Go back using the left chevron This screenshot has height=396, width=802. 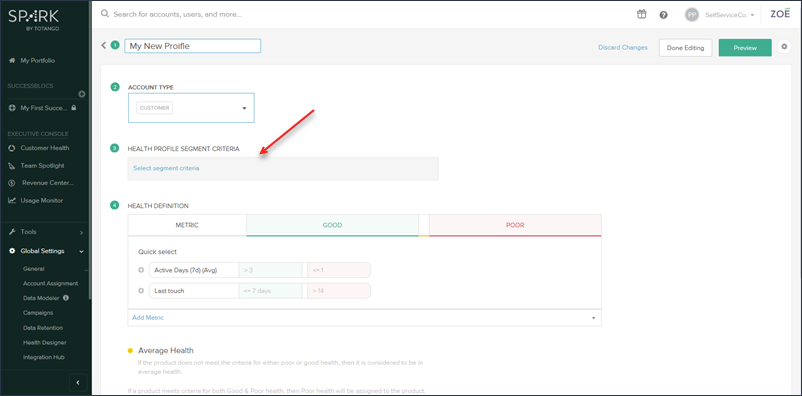pos(103,46)
